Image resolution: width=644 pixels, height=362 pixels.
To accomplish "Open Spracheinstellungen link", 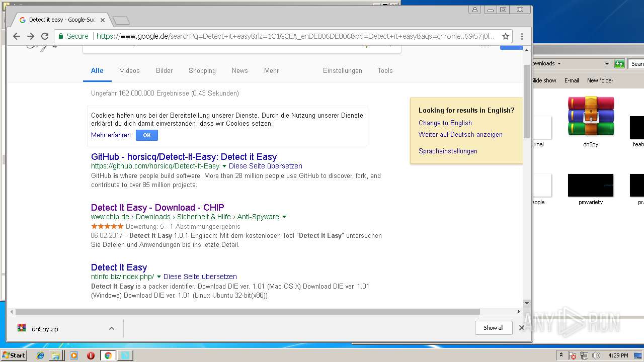I will 448,151.
